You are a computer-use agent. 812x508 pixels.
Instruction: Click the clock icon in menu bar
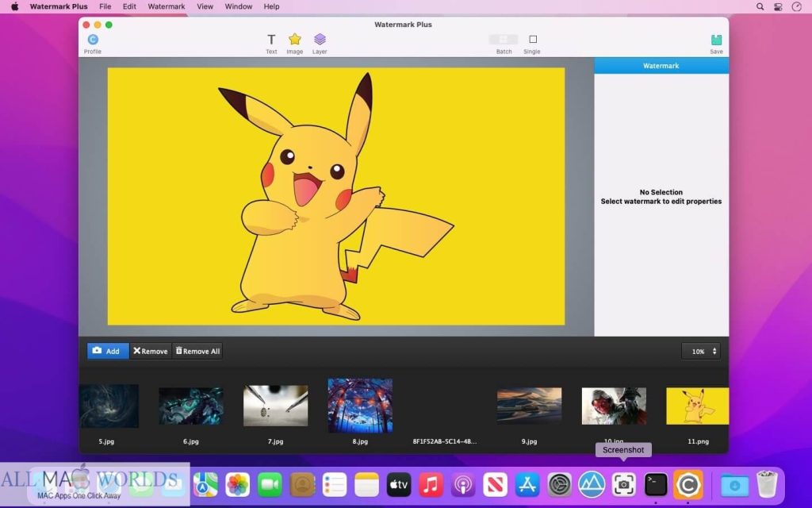(x=796, y=6)
